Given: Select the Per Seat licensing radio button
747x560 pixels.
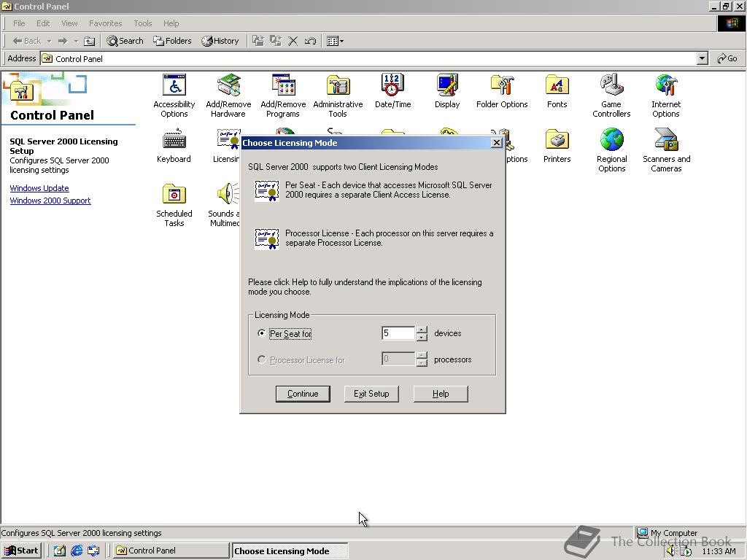Looking at the screenshot, I should pyautogui.click(x=262, y=333).
